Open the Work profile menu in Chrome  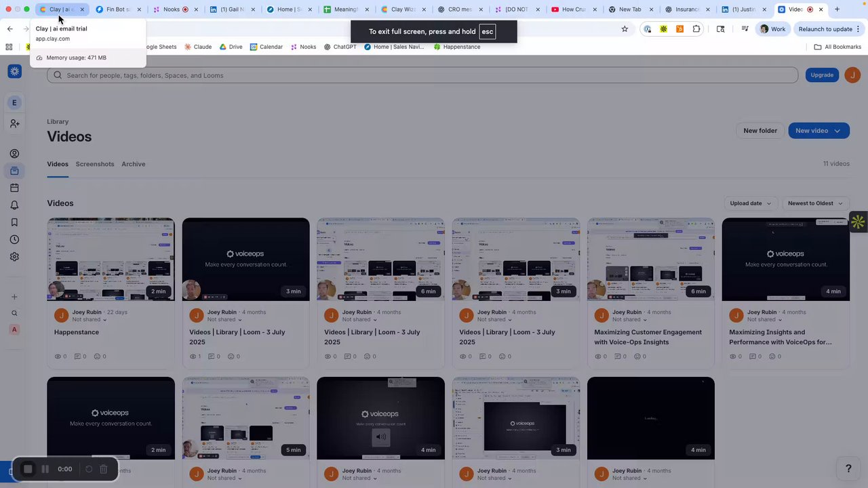coord(772,29)
